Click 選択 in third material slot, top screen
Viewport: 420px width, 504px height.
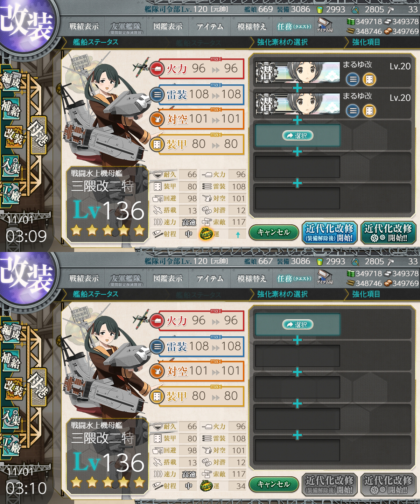297,136
